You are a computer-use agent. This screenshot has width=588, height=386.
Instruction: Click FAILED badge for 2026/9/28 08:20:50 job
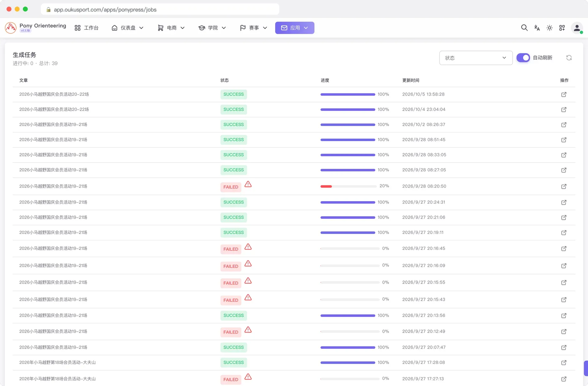pos(231,187)
